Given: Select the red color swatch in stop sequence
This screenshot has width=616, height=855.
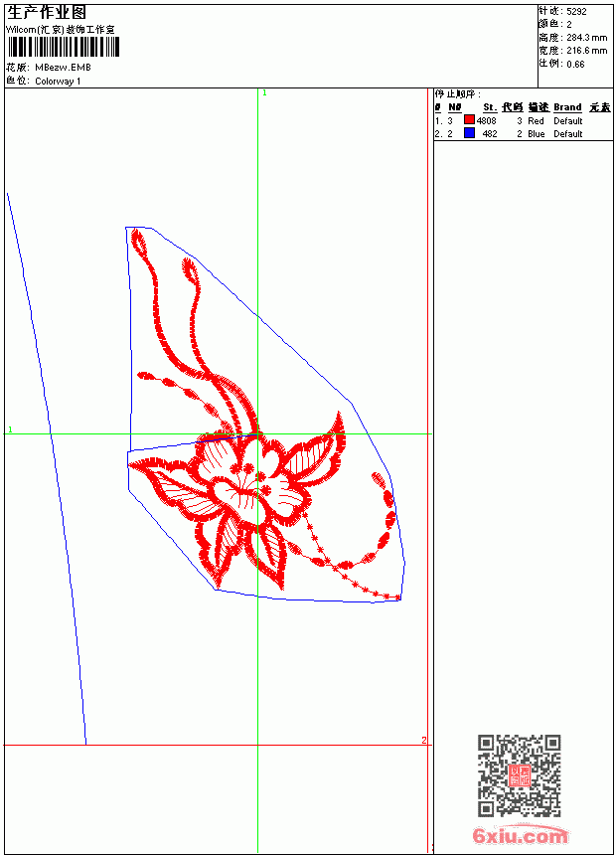Looking at the screenshot, I should (469, 120).
